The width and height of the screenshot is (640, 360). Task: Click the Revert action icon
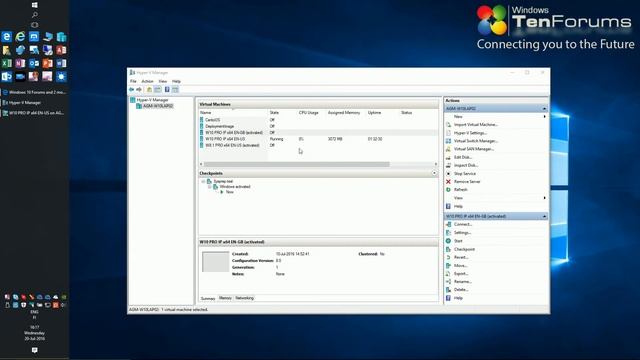(448, 257)
